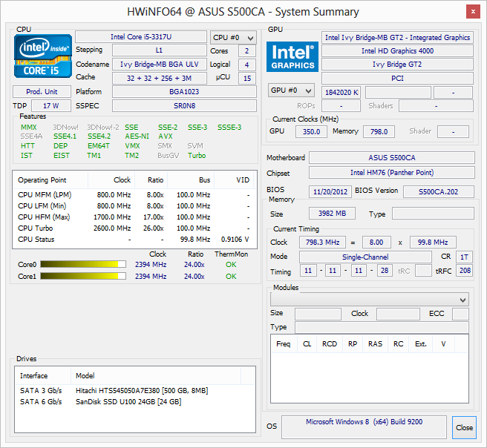Click the CR 1T field
Image resolution: width=487 pixels, height=448 pixels.
coord(464,257)
